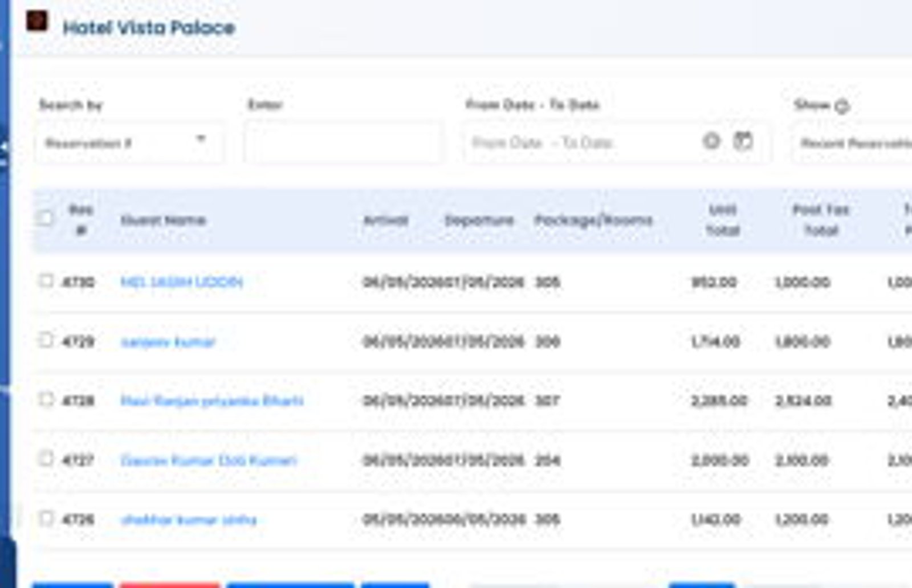Click the Departure column header

[479, 220]
